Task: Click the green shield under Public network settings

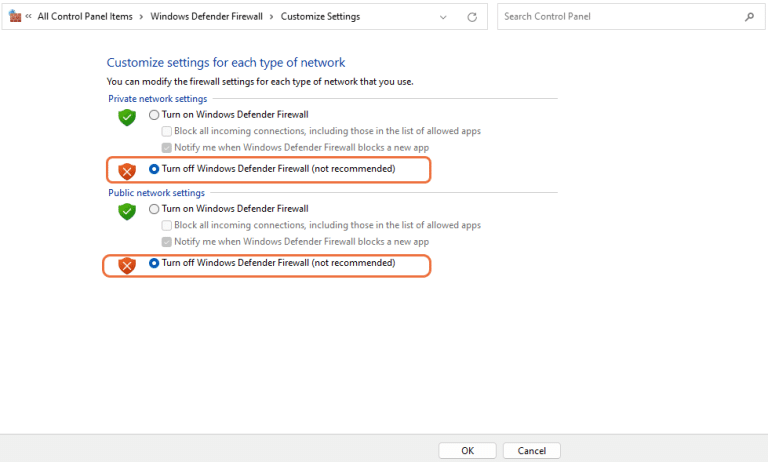Action: [126, 211]
